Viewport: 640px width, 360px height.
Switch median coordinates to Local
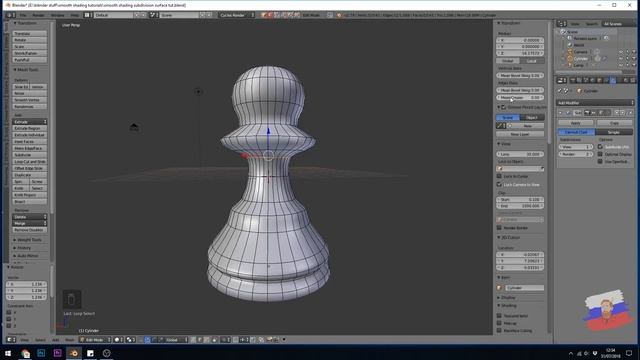point(532,61)
